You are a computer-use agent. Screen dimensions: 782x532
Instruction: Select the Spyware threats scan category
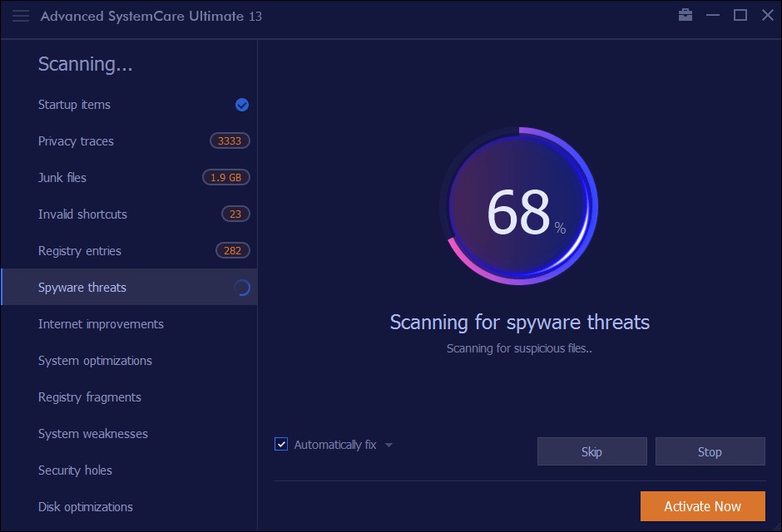(x=82, y=287)
